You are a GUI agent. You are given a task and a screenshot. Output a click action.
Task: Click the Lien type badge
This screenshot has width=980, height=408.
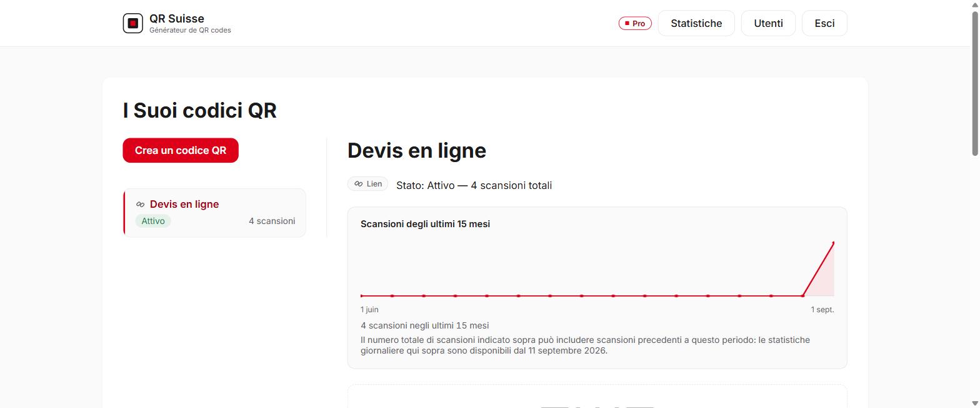pos(367,184)
